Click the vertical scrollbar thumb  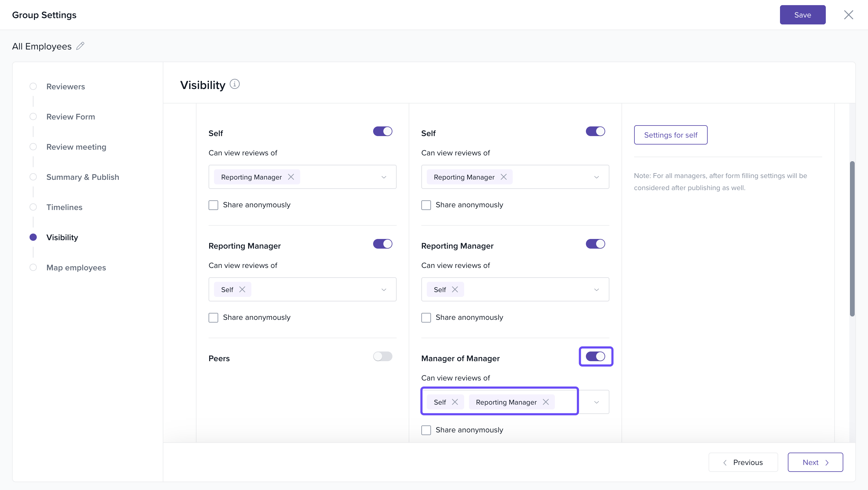pyautogui.click(x=852, y=239)
